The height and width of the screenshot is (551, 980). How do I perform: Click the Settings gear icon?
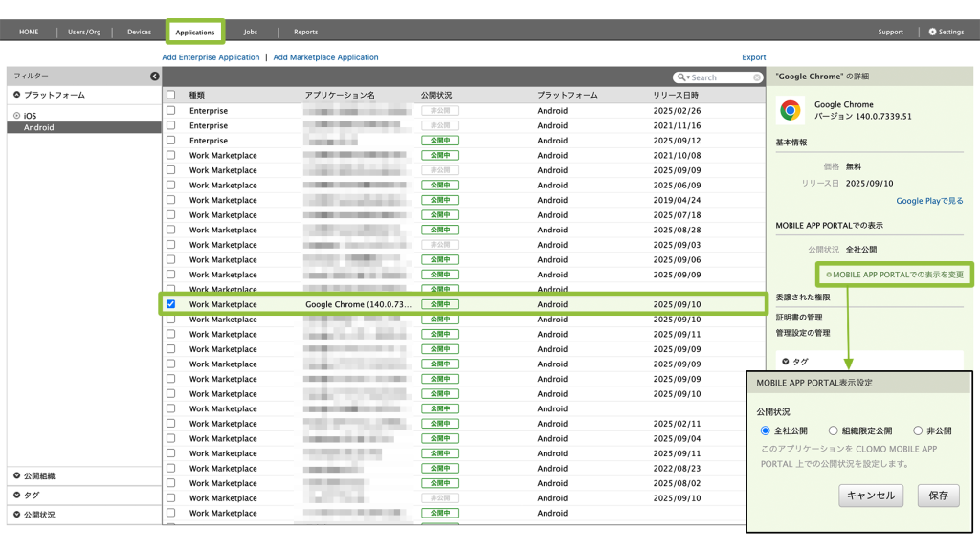933,32
